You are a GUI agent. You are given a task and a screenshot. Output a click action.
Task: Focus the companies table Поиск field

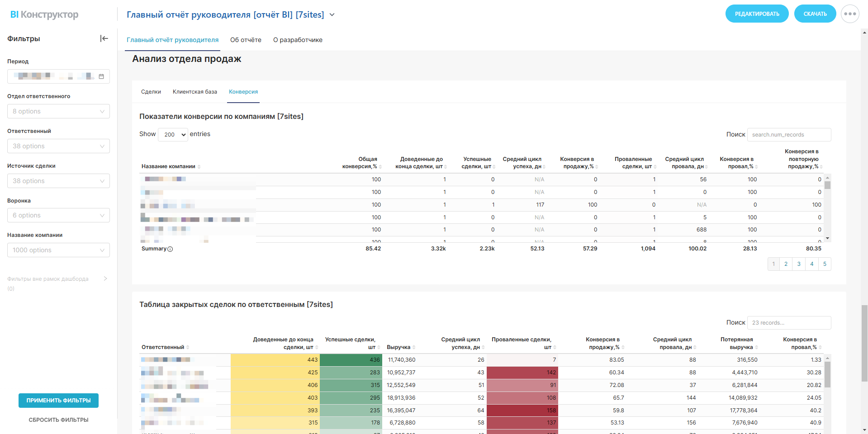789,135
